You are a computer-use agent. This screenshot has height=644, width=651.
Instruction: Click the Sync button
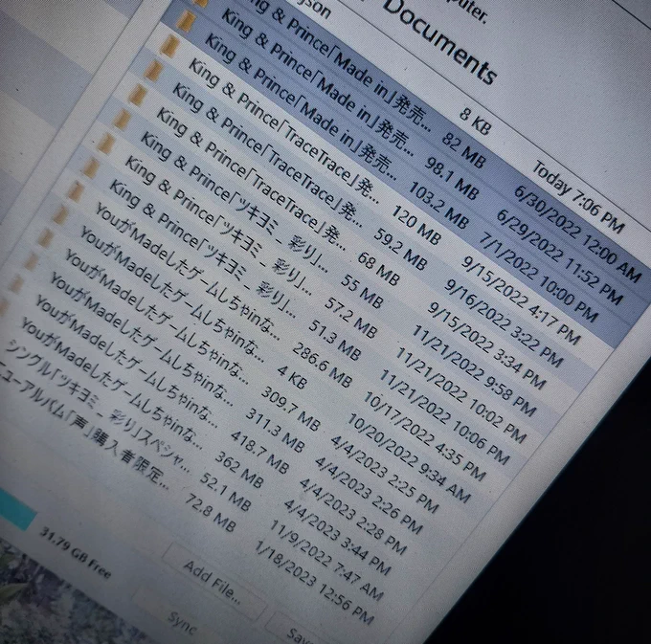pyautogui.click(x=182, y=623)
